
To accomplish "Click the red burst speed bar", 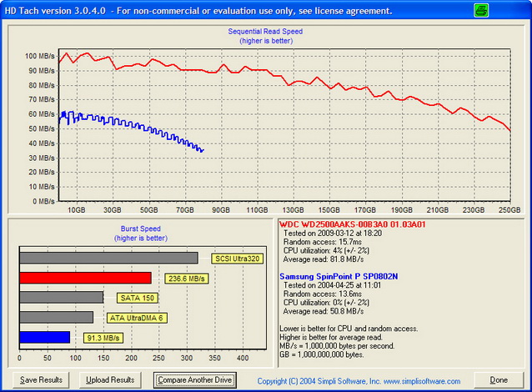I will click(x=85, y=278).
